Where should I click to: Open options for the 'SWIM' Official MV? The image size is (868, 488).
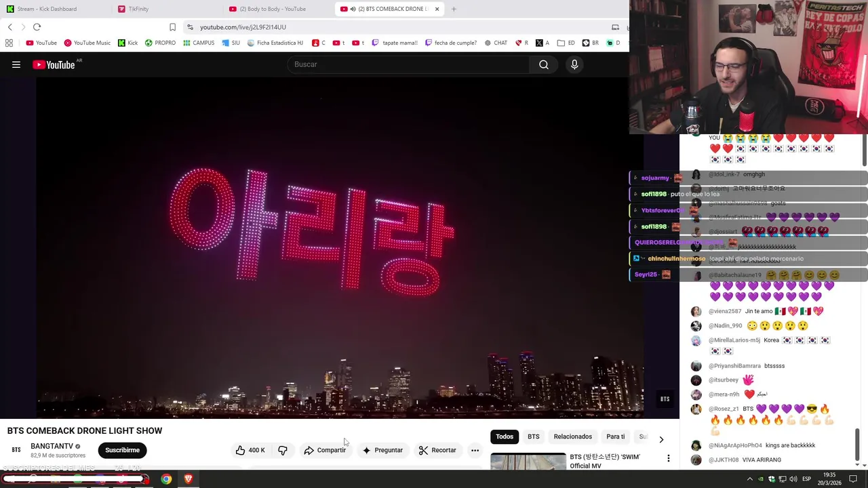(668, 459)
